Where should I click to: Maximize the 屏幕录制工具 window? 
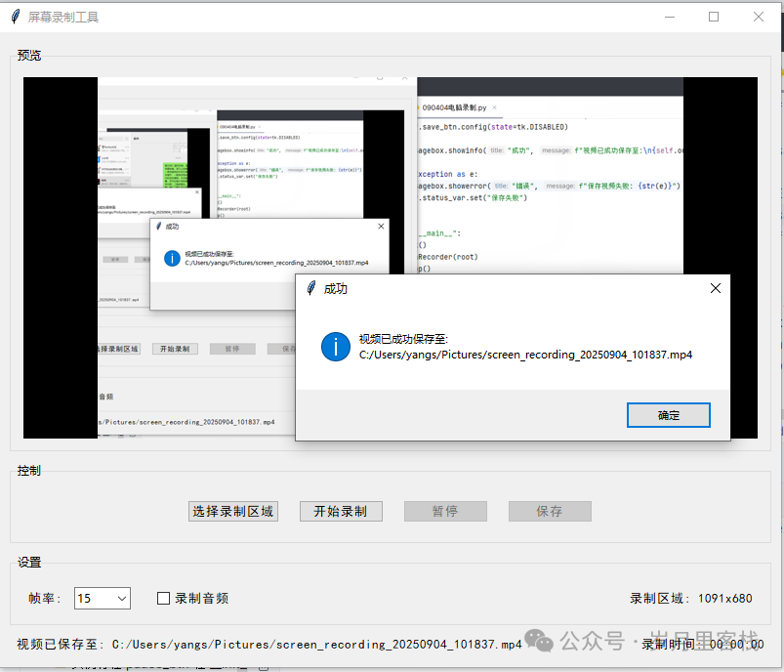click(714, 17)
